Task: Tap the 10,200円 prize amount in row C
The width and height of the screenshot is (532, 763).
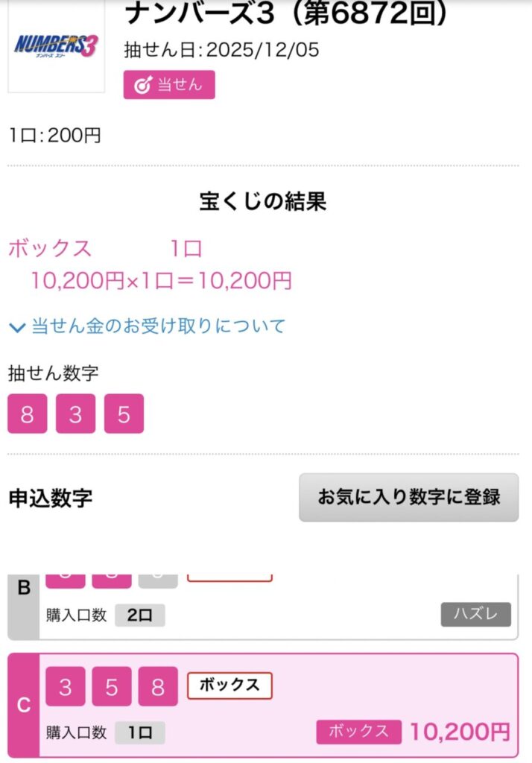Action: (460, 732)
